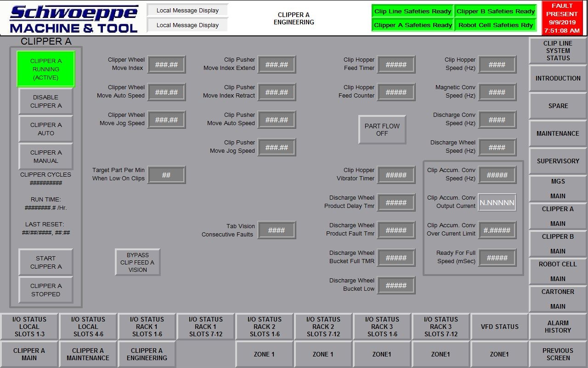View Alarm History

click(x=558, y=327)
